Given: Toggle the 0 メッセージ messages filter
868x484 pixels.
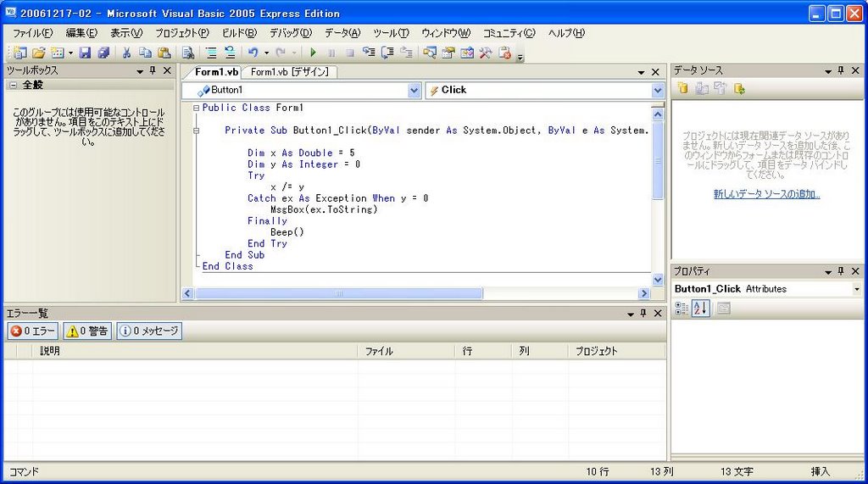Looking at the screenshot, I should point(149,331).
